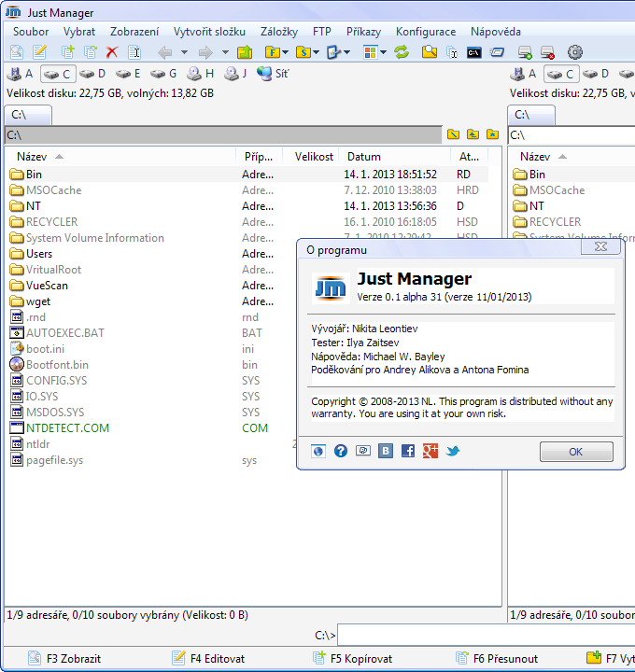Open settings with the gear icon
Viewport: 635px width, 672px height.
tap(575, 52)
